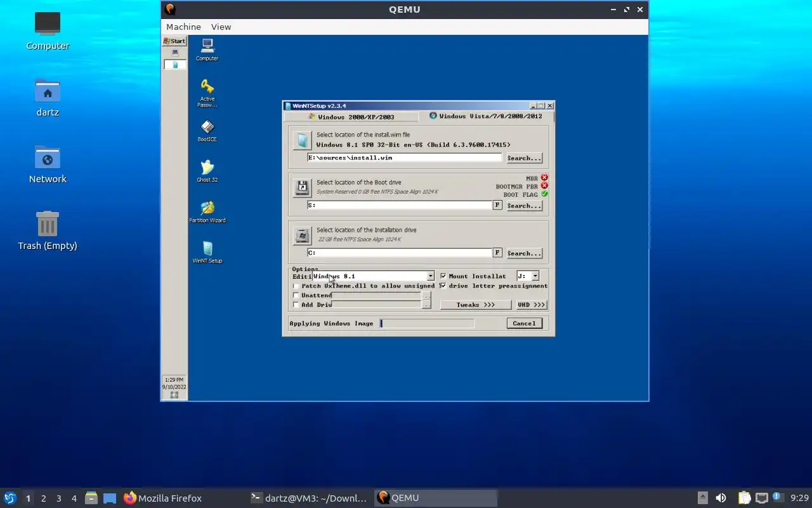Click the BOOT FLAG green status indicator
The height and width of the screenshot is (508, 812).
(544, 194)
